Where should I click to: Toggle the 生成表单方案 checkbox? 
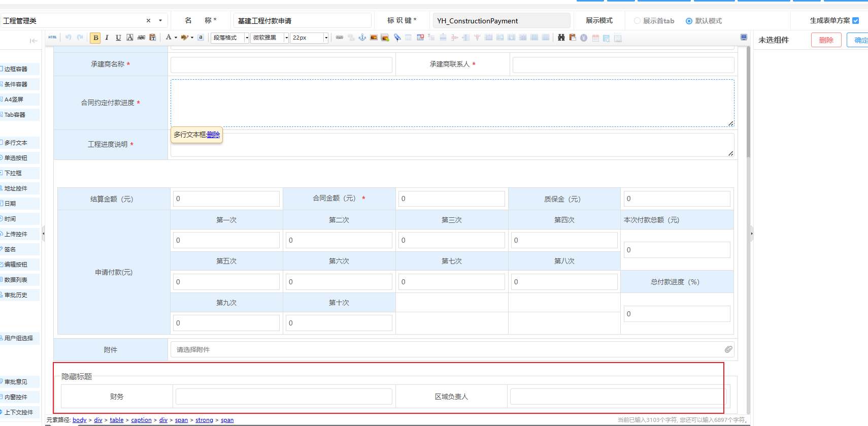coord(855,21)
